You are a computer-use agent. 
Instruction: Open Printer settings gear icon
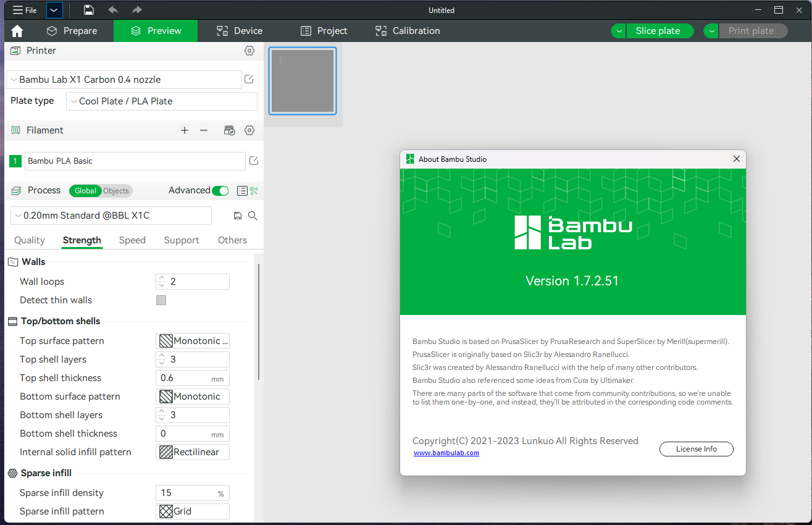coord(249,51)
